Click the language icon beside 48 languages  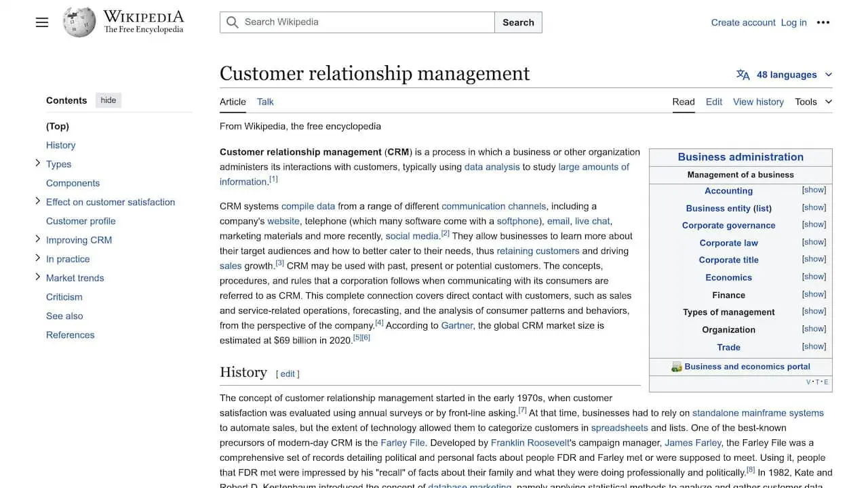point(743,75)
